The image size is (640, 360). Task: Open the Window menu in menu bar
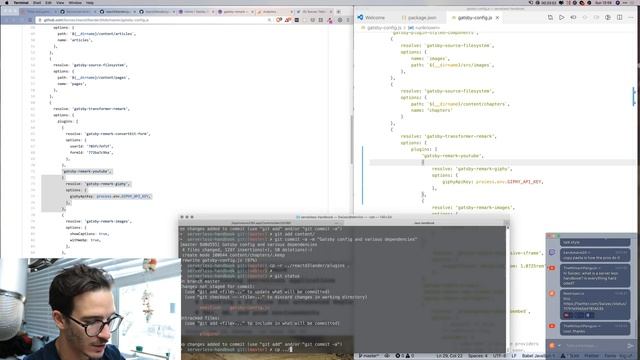pos(75,2)
